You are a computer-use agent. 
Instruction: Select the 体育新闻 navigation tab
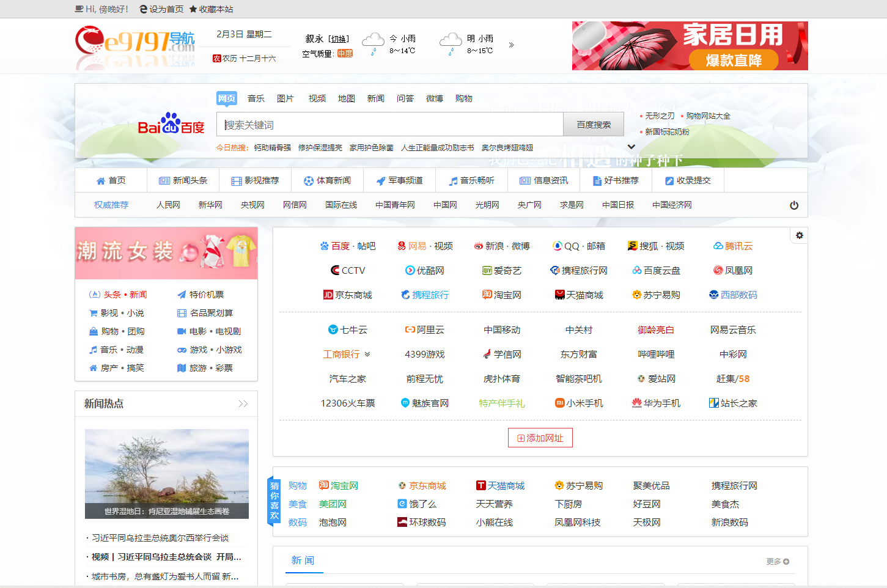(x=327, y=181)
